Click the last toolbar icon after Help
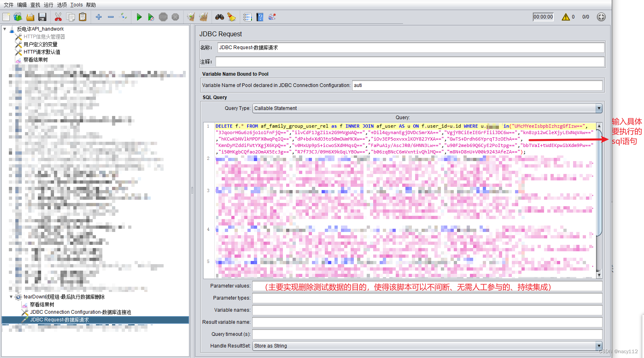The height and width of the screenshot is (358, 644). 272,17
